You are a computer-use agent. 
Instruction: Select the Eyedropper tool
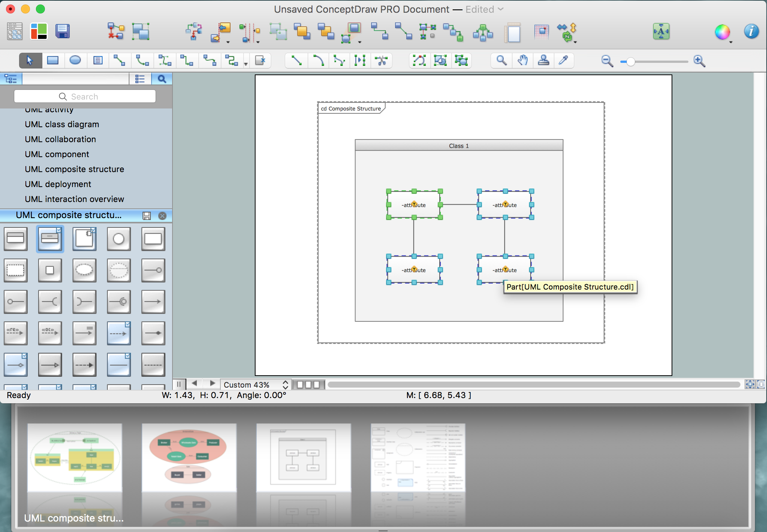563,60
